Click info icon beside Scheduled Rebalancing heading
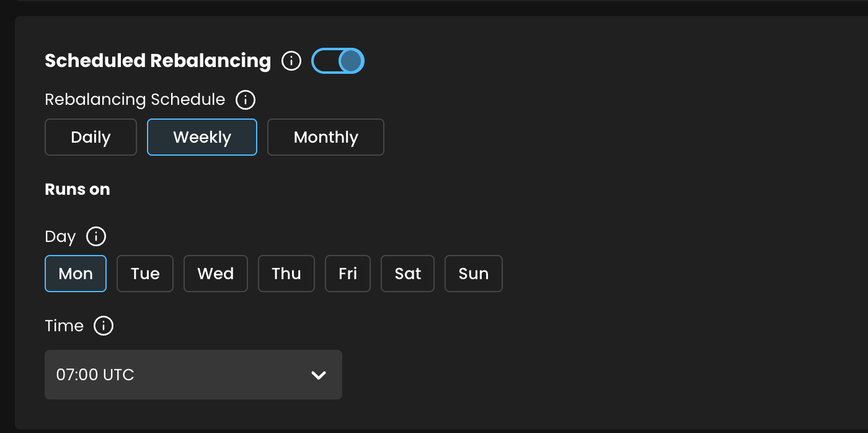 tap(291, 61)
